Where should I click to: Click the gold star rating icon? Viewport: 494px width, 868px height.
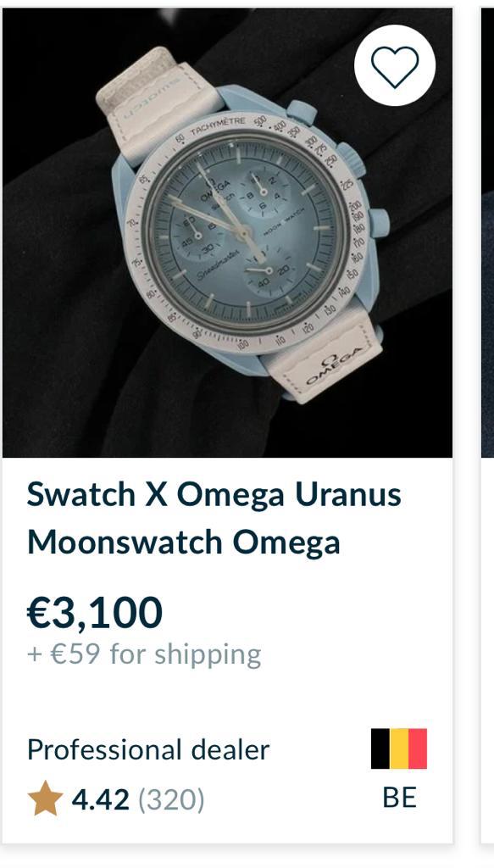coord(45,798)
